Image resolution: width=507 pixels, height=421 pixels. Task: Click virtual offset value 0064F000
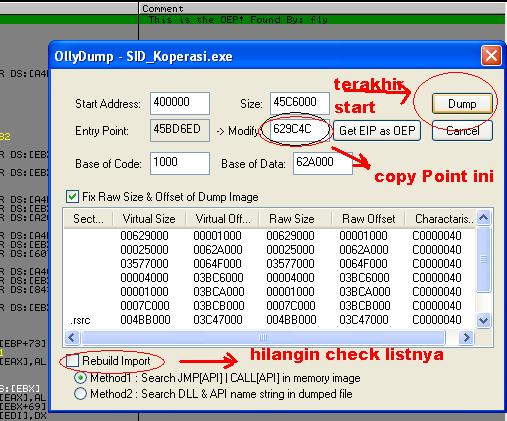click(x=217, y=264)
